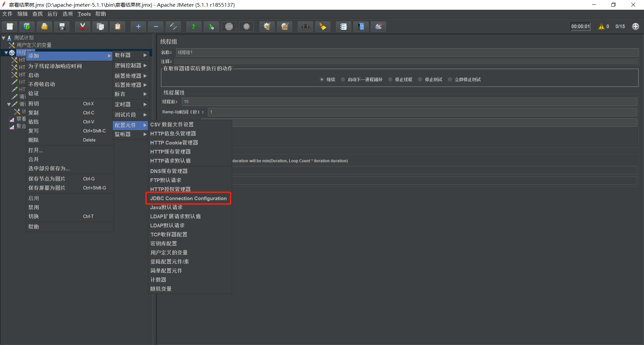Viewport: 644px width, 345px height.
Task: Select the 启动下一进程循环 radio button
Action: pos(343,79)
